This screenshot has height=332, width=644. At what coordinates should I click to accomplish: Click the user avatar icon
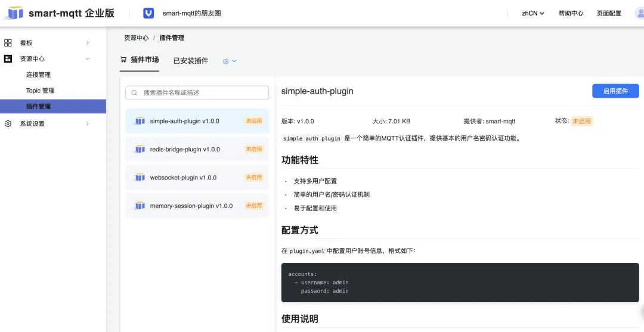639,13
